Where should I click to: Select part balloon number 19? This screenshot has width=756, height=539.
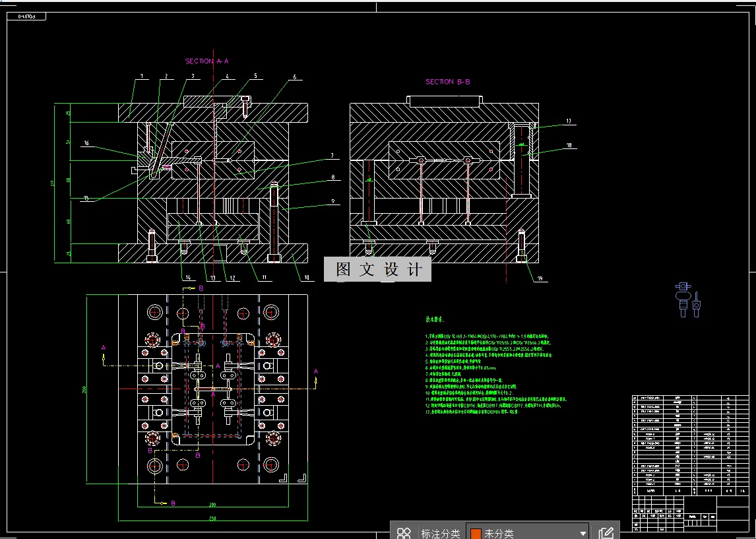tap(540, 278)
